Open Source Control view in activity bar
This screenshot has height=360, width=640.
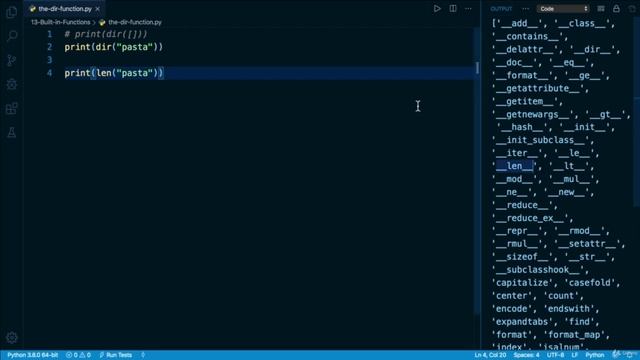[11, 60]
